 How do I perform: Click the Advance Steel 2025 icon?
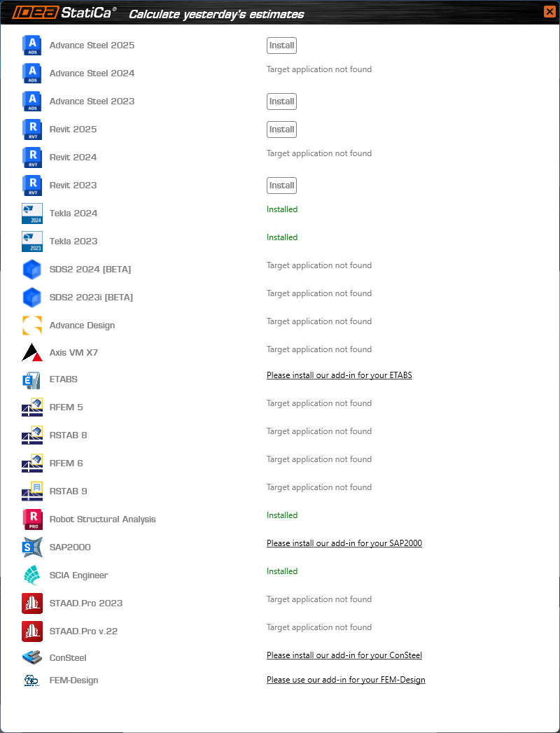[x=32, y=46]
